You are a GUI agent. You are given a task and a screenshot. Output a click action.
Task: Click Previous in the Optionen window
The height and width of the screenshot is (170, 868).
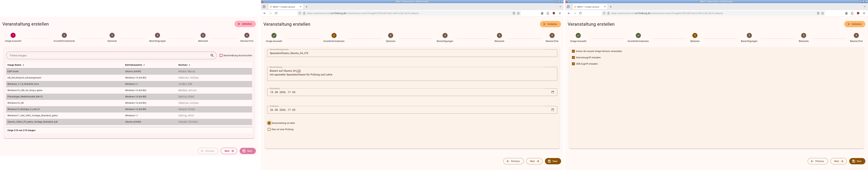818,161
